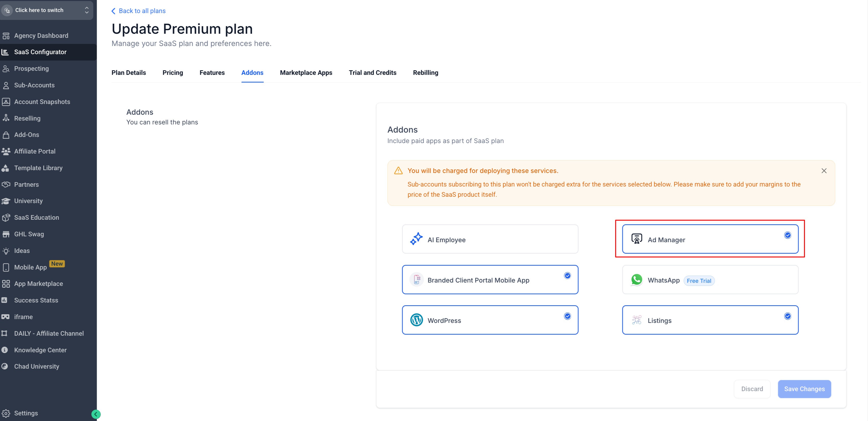Screen dimensions: 868x421
Task: Click the Branded Client Portal Mobile App icon
Action: 416,280
